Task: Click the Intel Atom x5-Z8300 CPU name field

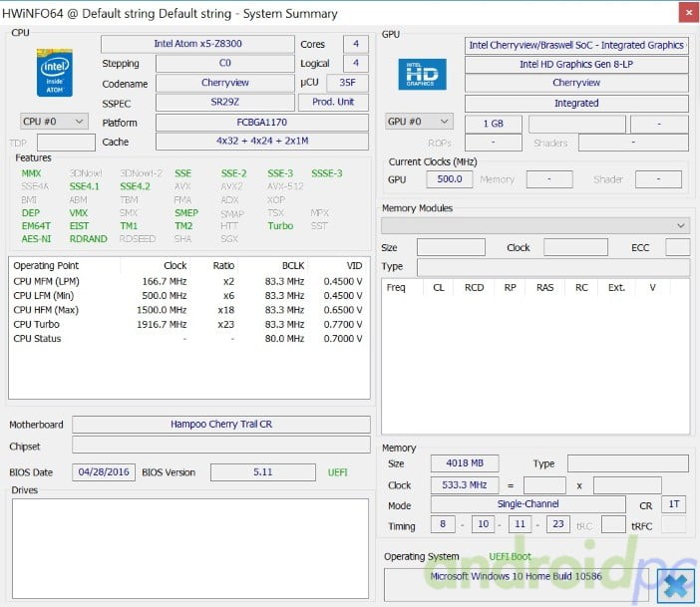Action: [x=197, y=44]
